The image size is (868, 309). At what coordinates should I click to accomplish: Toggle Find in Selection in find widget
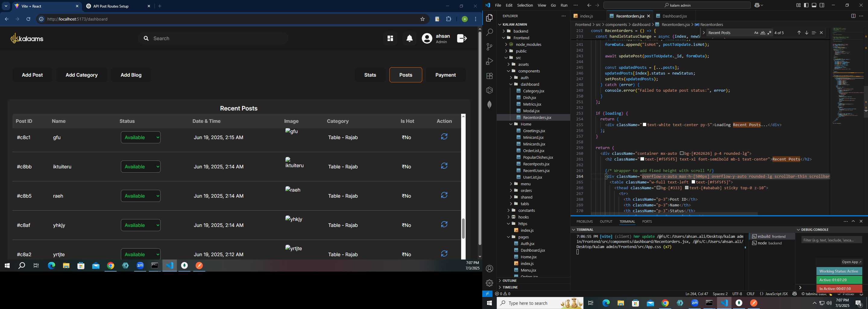[814, 33]
